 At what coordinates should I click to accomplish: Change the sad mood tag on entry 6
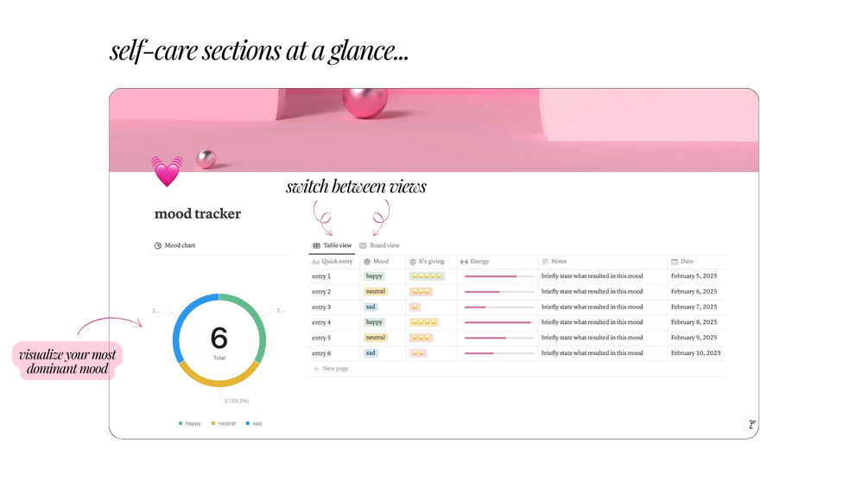point(371,353)
